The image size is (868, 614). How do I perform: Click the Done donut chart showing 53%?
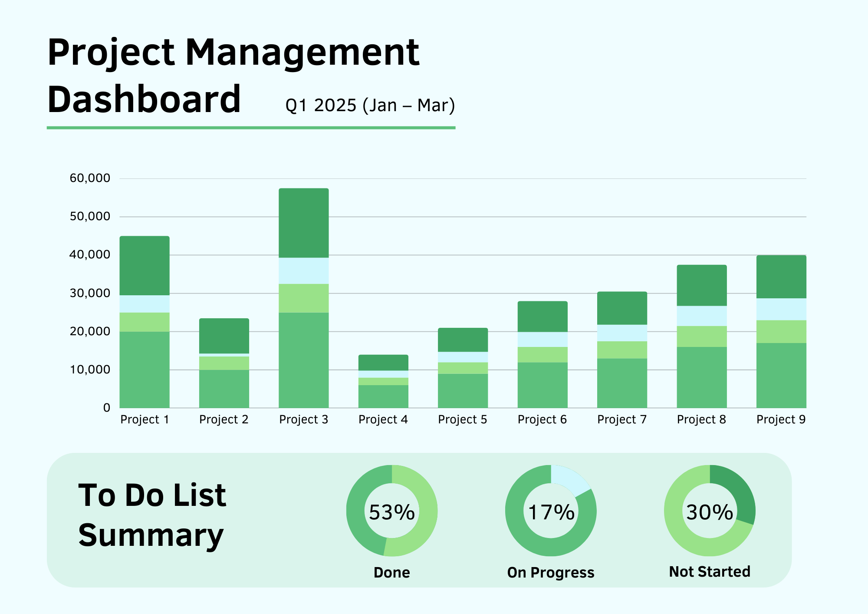click(x=391, y=511)
